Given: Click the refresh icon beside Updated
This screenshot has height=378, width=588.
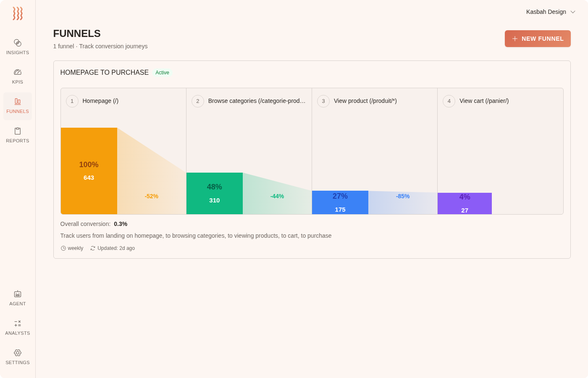Looking at the screenshot, I should tap(93, 248).
